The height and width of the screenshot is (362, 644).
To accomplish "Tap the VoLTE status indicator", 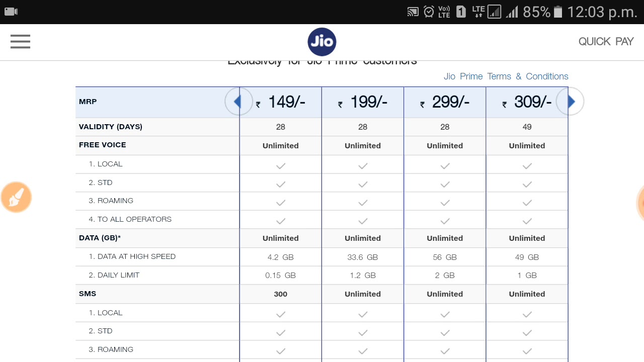I will tap(444, 12).
